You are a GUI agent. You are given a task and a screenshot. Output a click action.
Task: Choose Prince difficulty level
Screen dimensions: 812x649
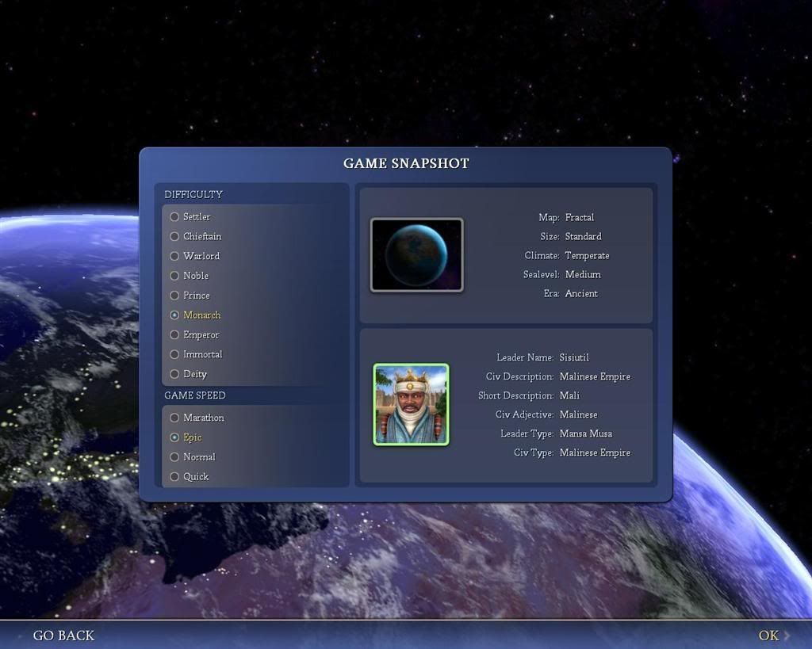tap(190, 296)
